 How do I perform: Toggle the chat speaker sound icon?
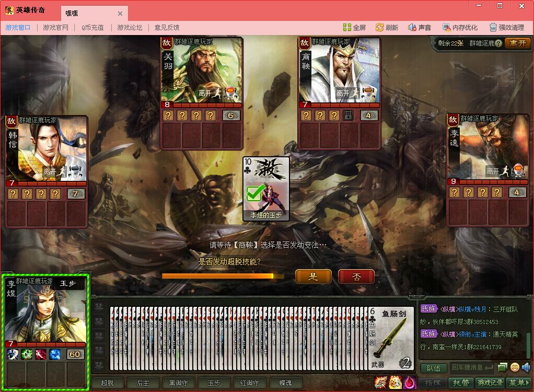click(x=526, y=367)
